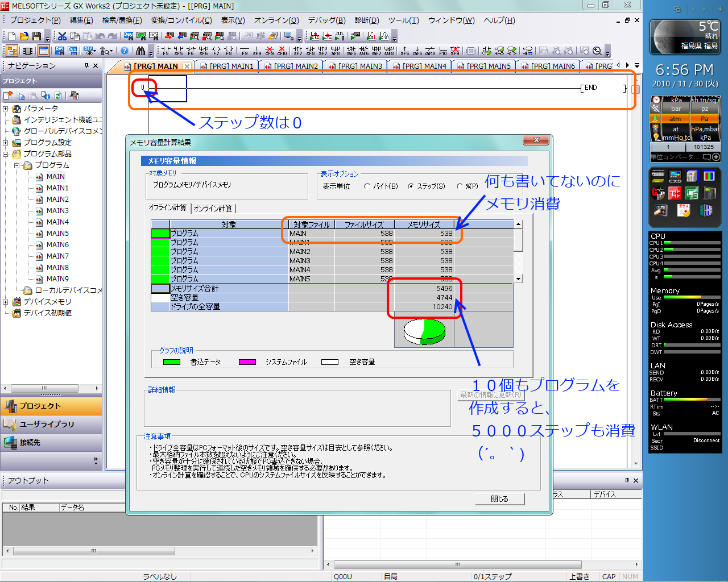Click the F8 application instruction icon
The width and height of the screenshot is (728, 582).
229,51
